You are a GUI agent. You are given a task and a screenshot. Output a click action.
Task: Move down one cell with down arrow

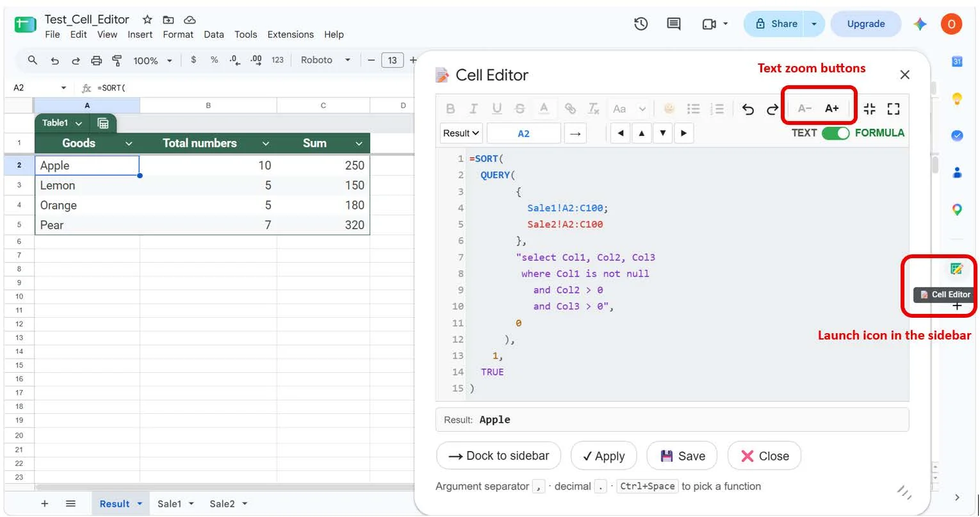click(663, 133)
